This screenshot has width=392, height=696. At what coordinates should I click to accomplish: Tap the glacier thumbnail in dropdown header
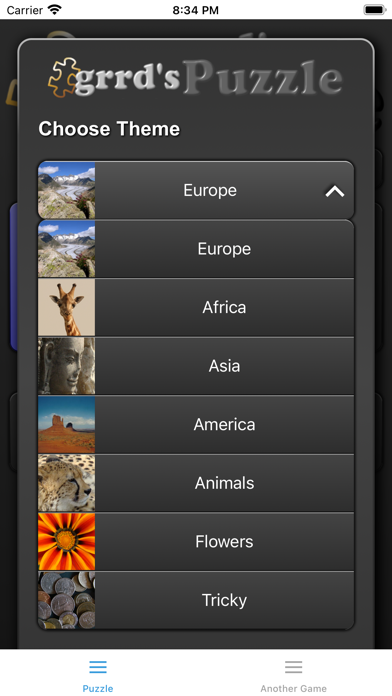[x=67, y=190]
